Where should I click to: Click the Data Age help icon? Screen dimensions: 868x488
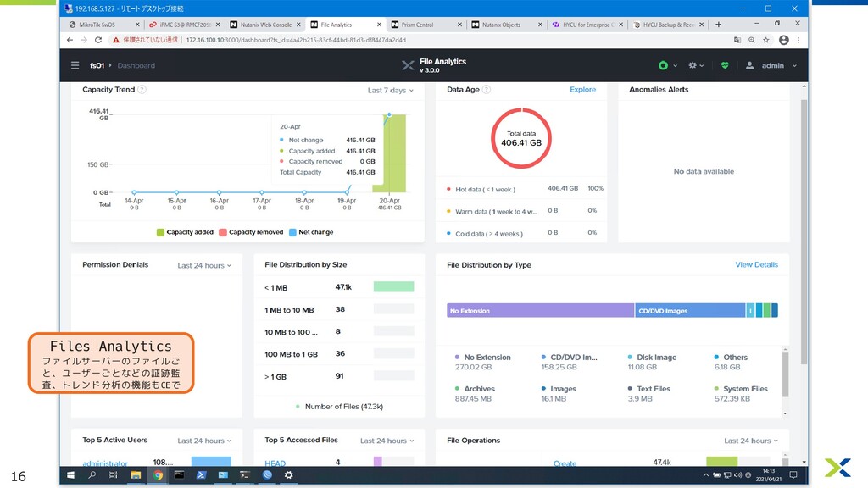486,90
